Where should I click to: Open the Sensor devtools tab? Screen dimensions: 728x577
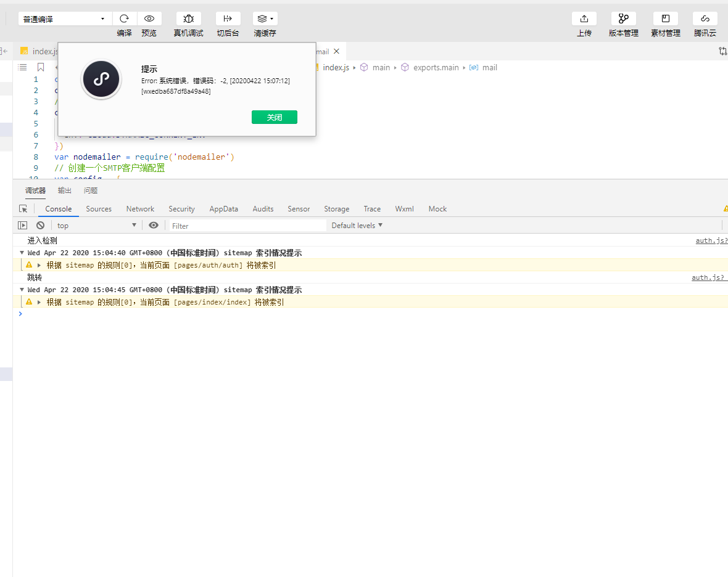coord(299,209)
